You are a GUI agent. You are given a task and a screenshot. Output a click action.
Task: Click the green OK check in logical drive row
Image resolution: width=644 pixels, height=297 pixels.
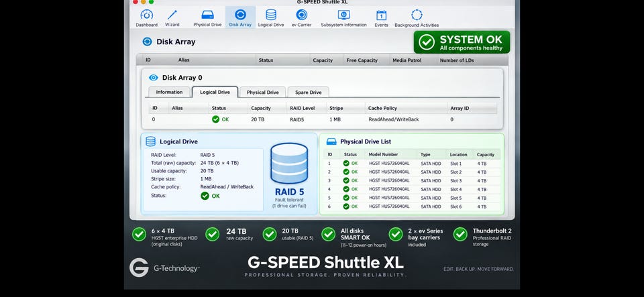[215, 119]
